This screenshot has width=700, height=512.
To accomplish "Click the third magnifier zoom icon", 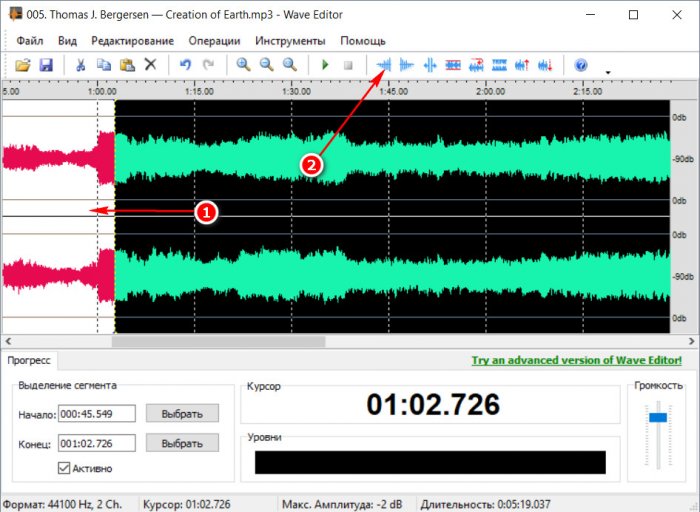I will tap(290, 65).
